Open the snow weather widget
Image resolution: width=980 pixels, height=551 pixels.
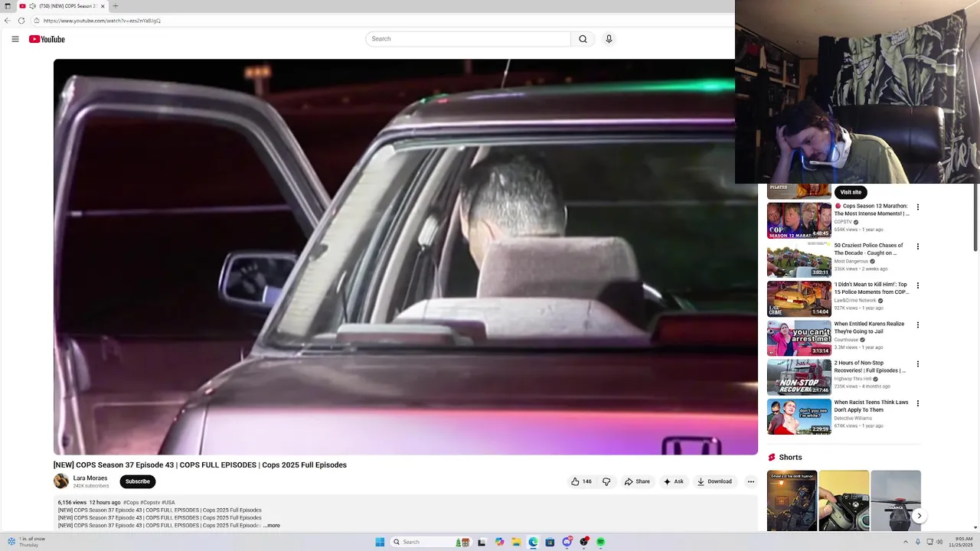(x=26, y=542)
